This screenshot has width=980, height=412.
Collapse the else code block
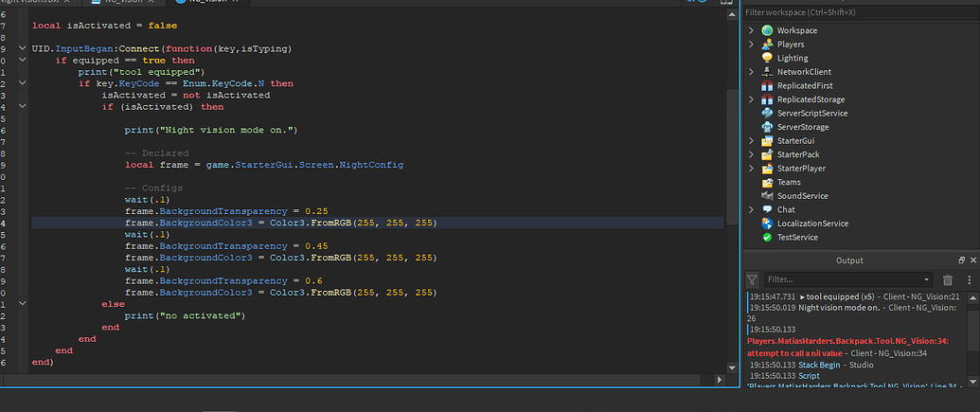[x=23, y=303]
